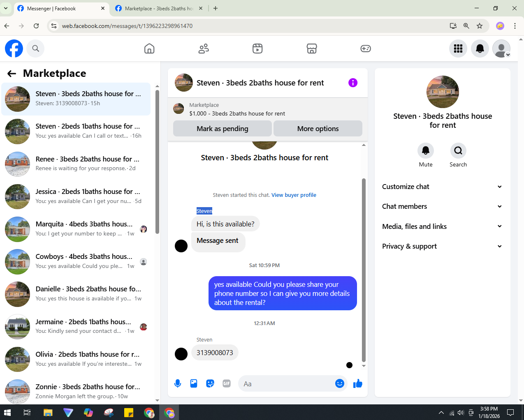Expand Media, files and links section
Image resolution: width=524 pixels, height=420 pixels.
tap(442, 226)
